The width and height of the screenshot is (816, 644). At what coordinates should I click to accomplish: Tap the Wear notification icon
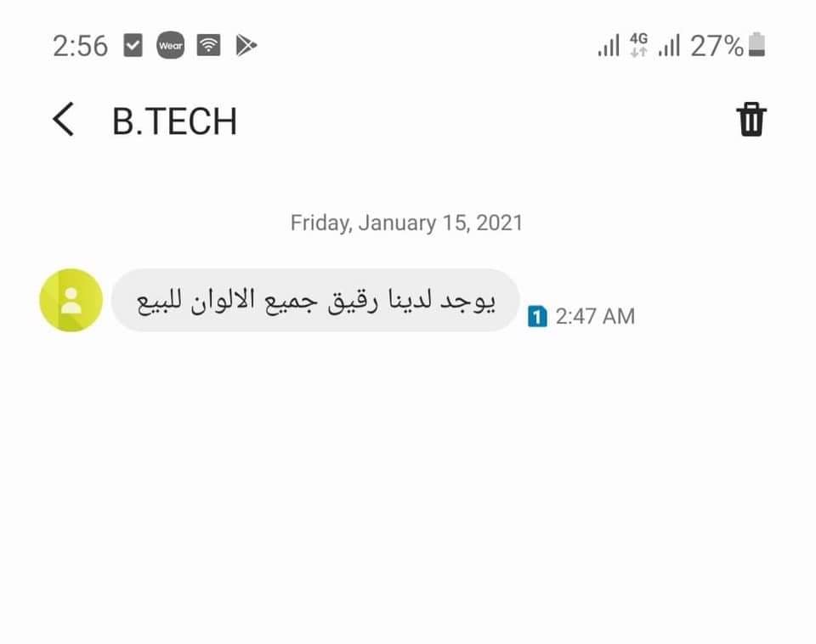click(x=171, y=45)
